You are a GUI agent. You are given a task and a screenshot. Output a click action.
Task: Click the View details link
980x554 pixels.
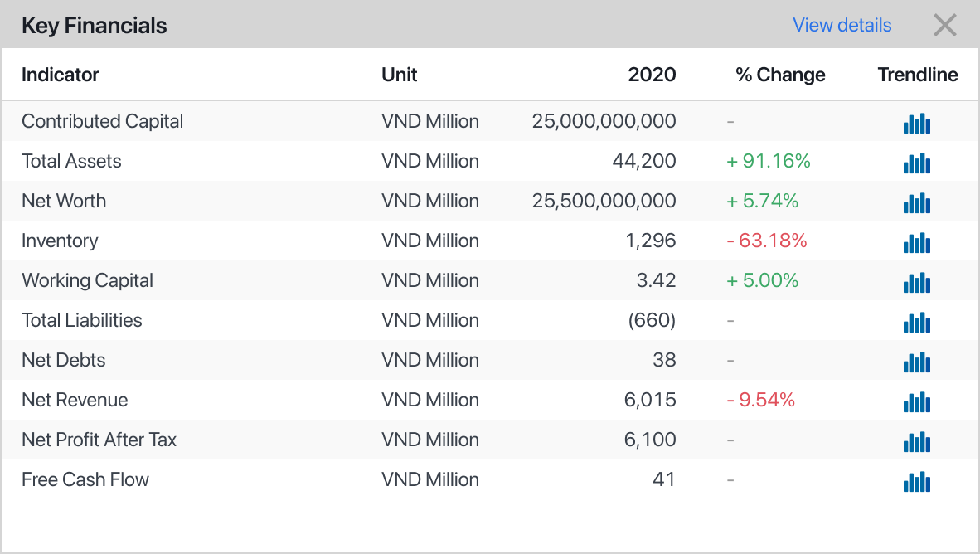842,25
